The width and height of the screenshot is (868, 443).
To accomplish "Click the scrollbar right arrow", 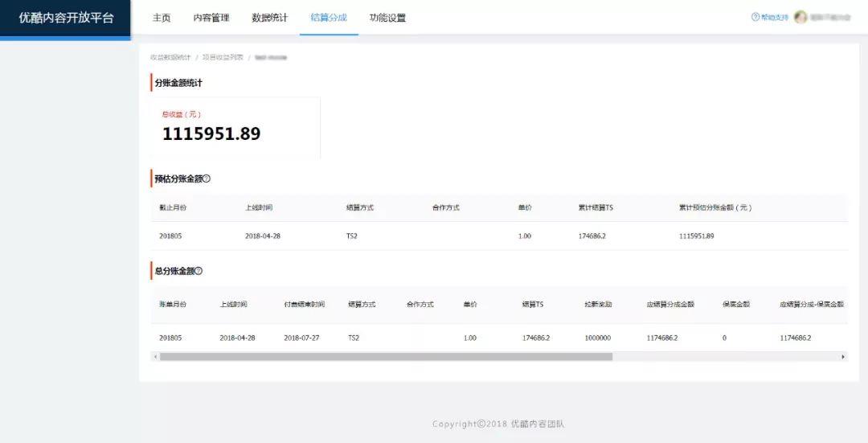I will [843, 356].
